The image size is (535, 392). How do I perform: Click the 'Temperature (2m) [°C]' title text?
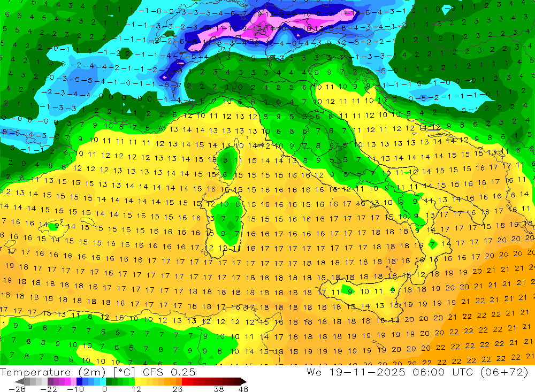click(x=67, y=372)
